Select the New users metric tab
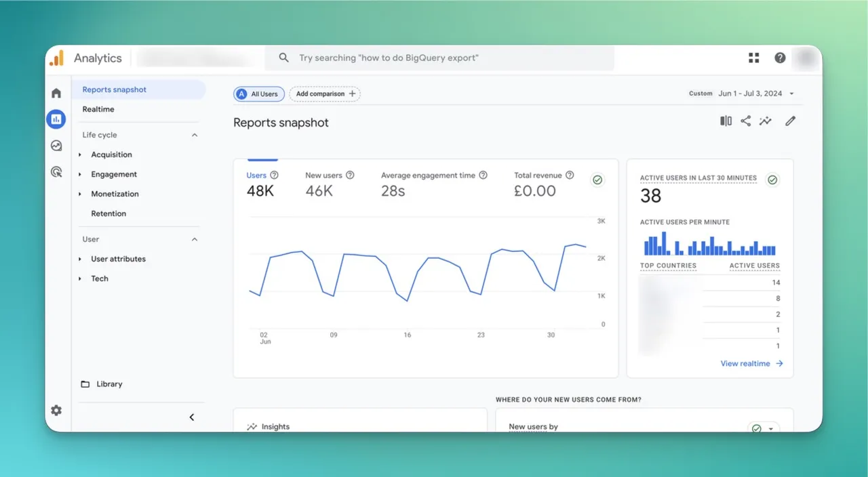 pyautogui.click(x=330, y=184)
